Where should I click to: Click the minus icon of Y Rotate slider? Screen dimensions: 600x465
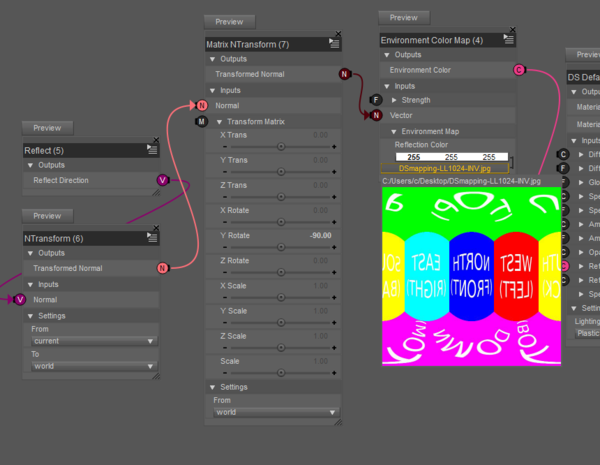(225, 247)
